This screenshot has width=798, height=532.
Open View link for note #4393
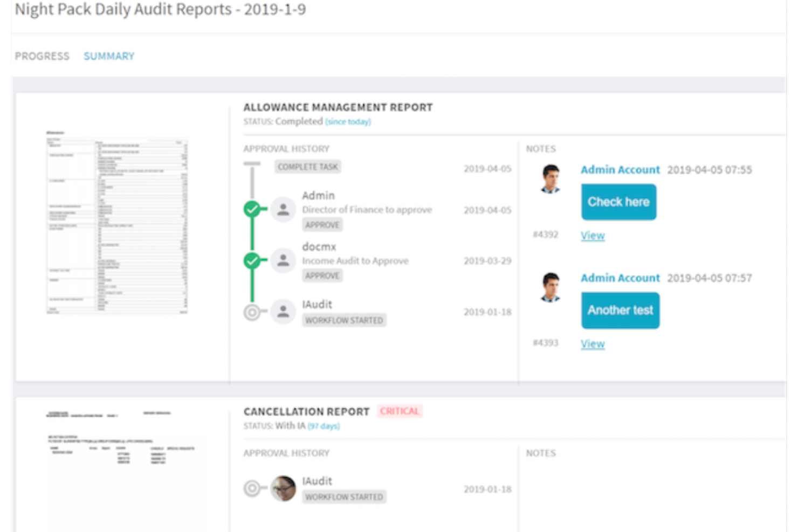[x=592, y=344]
